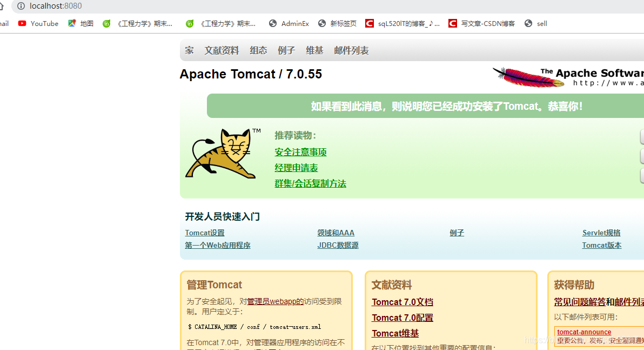Open the Servlet规格 link
The height and width of the screenshot is (350, 644).
click(601, 233)
